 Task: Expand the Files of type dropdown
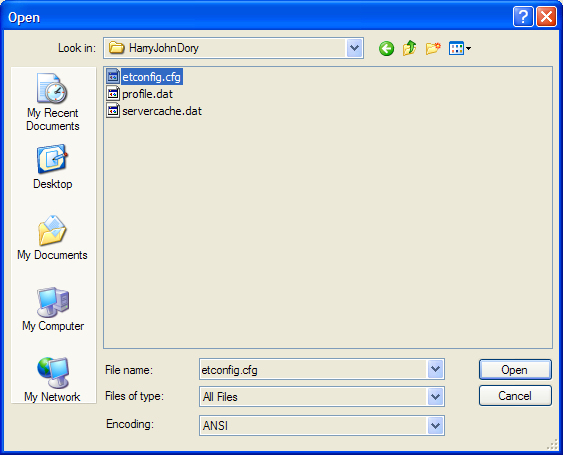coord(435,396)
